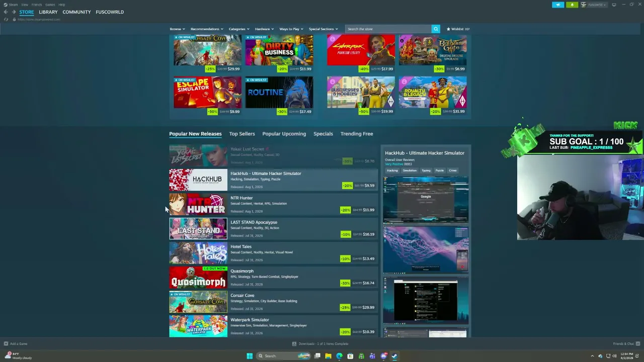Screen dimensions: 644x362
Task: Open the Help menu
Action: tap(61, 5)
